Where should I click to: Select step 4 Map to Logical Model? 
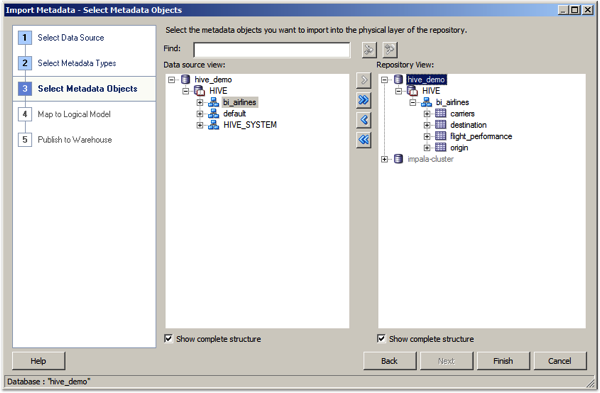click(74, 114)
